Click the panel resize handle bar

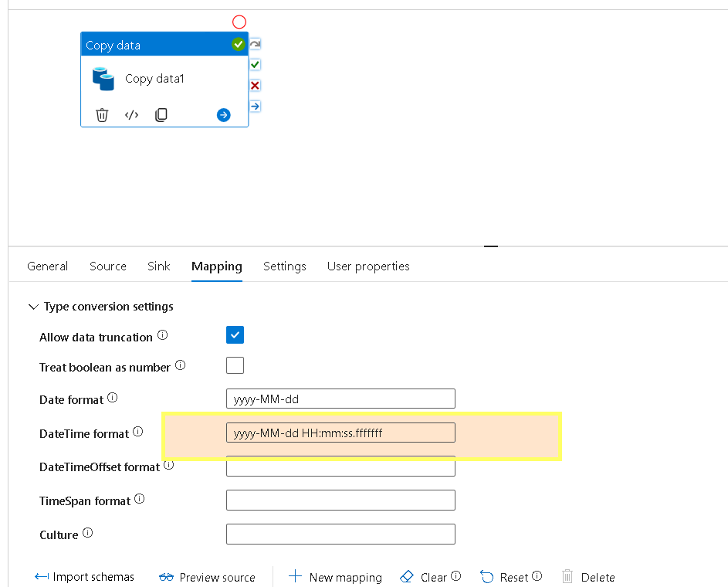[x=491, y=246]
